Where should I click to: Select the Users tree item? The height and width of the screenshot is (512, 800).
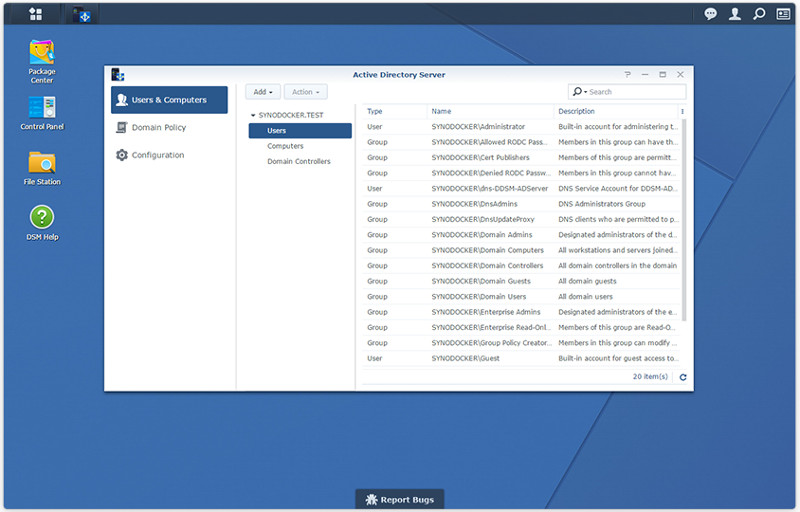300,131
